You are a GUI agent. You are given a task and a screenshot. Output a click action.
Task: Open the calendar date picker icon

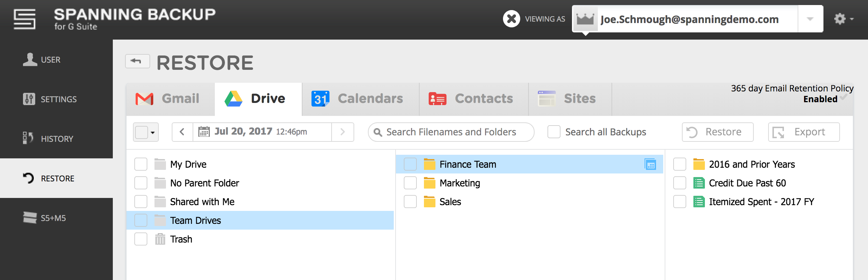(204, 132)
